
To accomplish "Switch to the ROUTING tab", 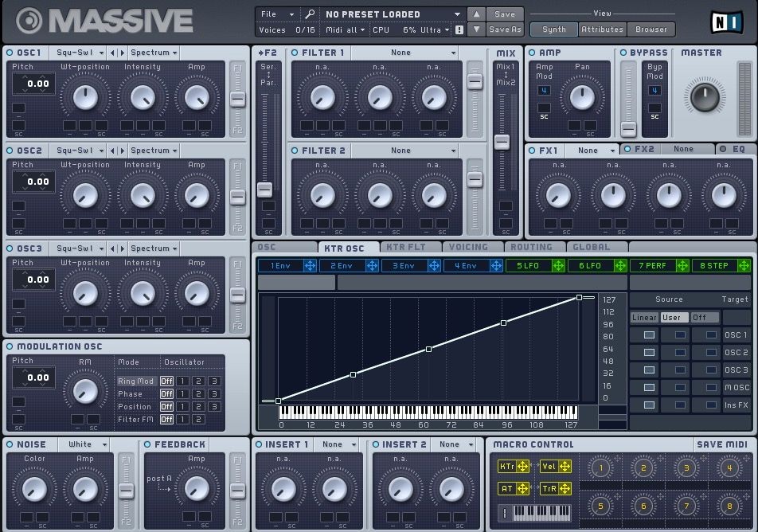I will [x=535, y=247].
